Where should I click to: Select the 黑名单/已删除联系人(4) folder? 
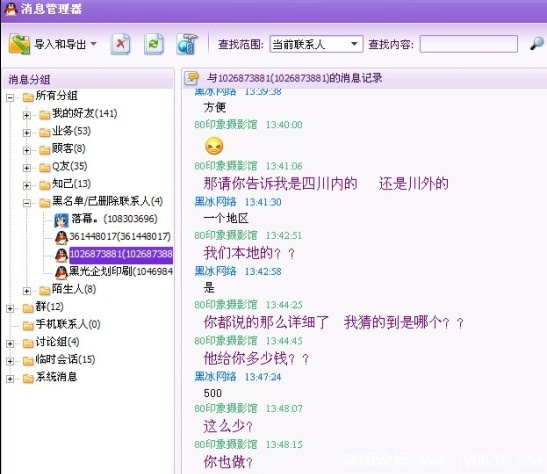(x=107, y=201)
